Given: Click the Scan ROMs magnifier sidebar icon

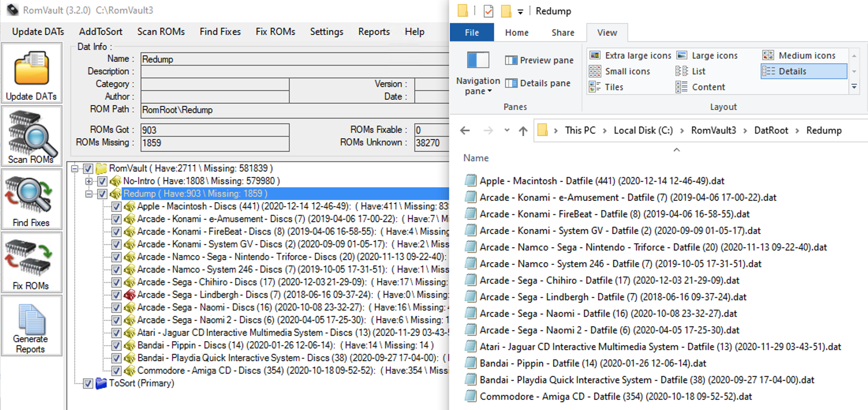Looking at the screenshot, I should click(32, 137).
